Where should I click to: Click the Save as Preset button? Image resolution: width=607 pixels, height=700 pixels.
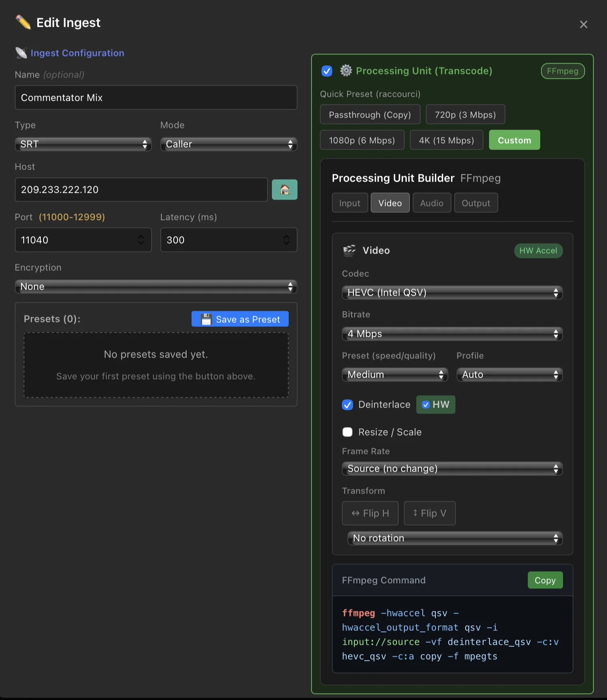tap(240, 319)
